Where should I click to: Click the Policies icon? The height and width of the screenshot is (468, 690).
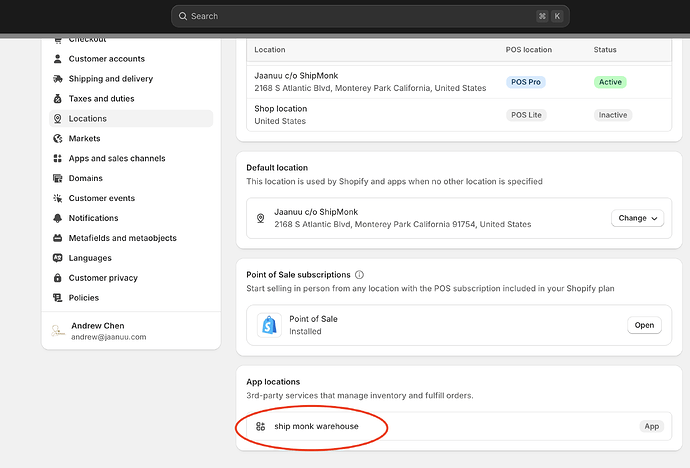(58, 298)
